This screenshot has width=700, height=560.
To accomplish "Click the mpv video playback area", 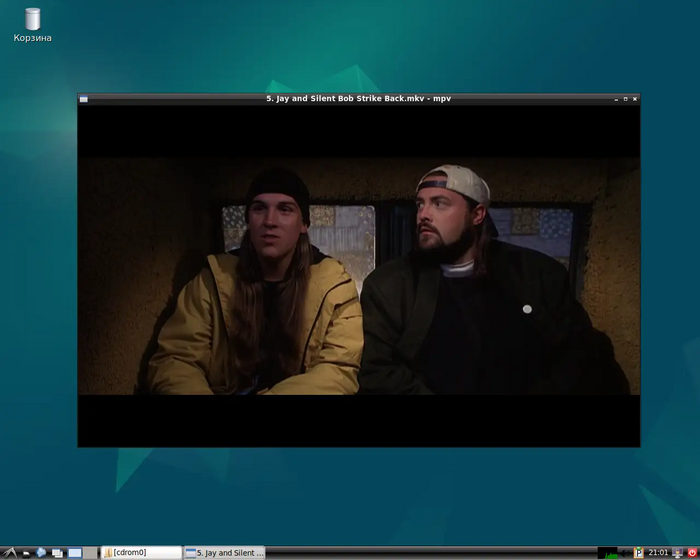I will (359, 276).
